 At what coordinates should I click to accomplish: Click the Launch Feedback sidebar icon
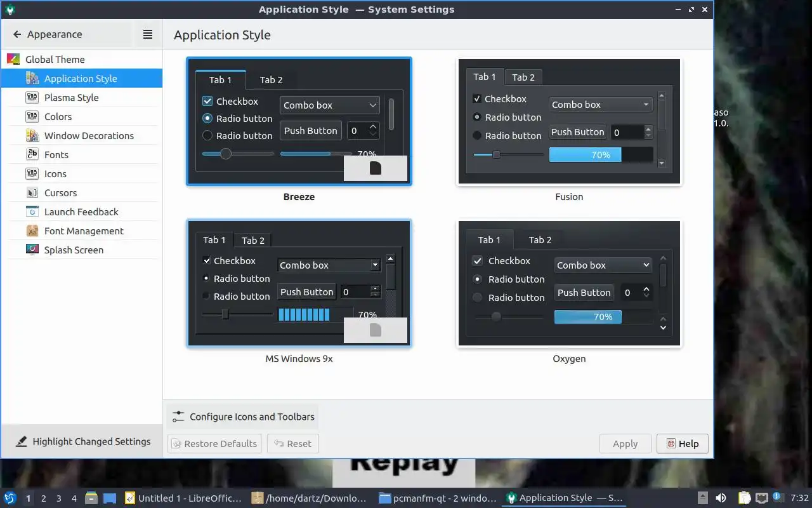(32, 211)
